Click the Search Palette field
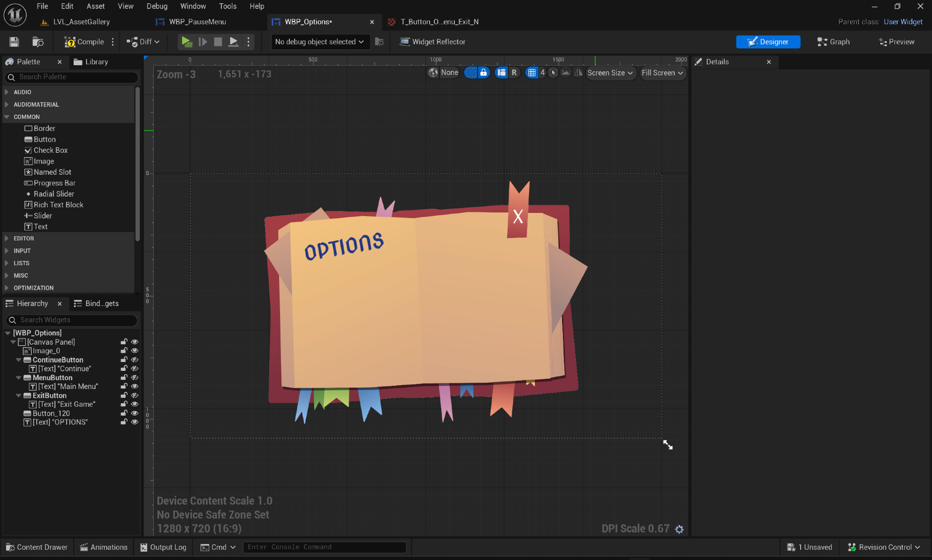 point(72,77)
